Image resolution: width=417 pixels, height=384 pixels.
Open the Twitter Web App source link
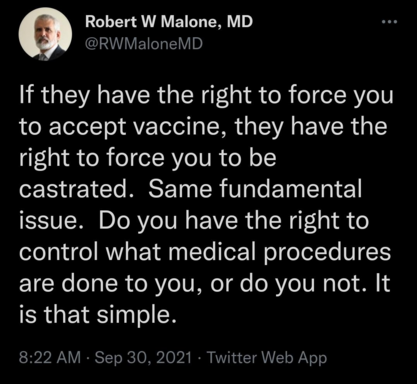click(x=267, y=358)
